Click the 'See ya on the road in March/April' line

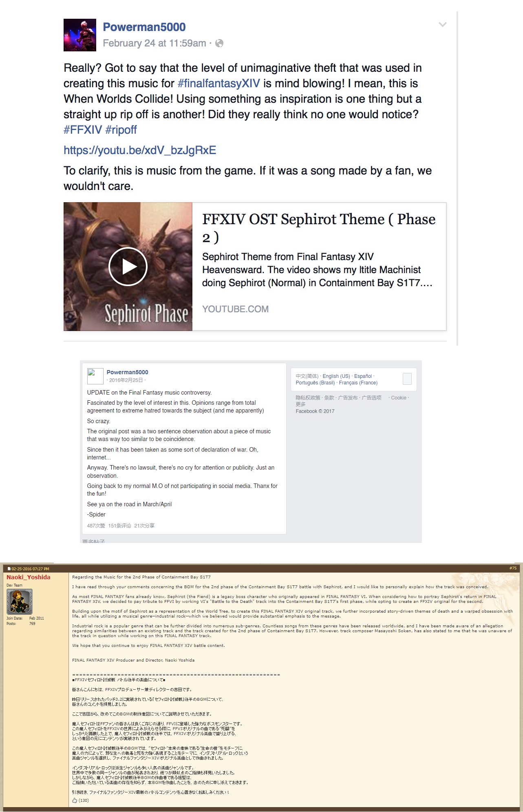(x=129, y=504)
